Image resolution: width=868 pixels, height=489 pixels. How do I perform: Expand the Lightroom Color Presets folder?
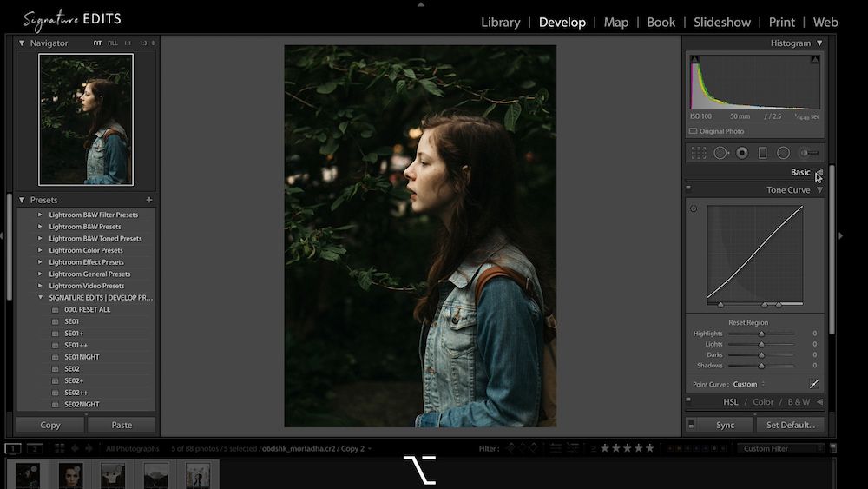(x=39, y=250)
